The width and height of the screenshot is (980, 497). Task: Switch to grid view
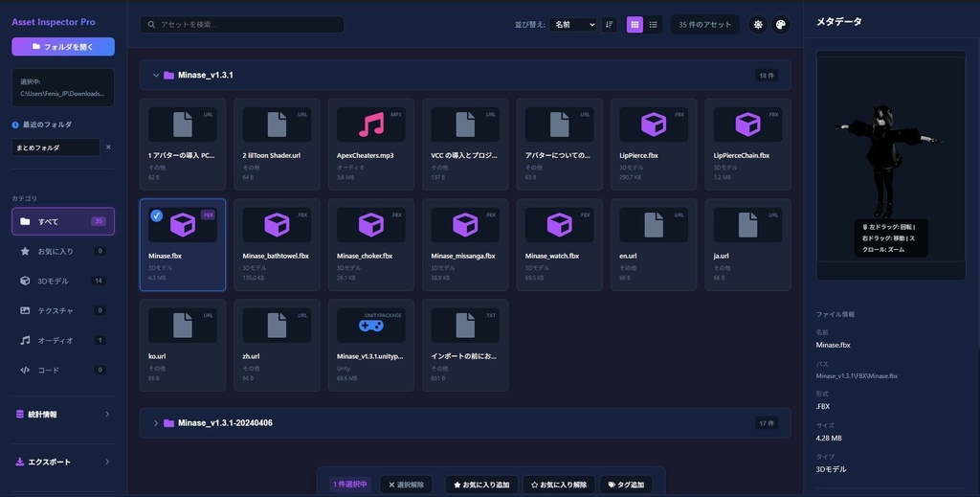tap(635, 24)
